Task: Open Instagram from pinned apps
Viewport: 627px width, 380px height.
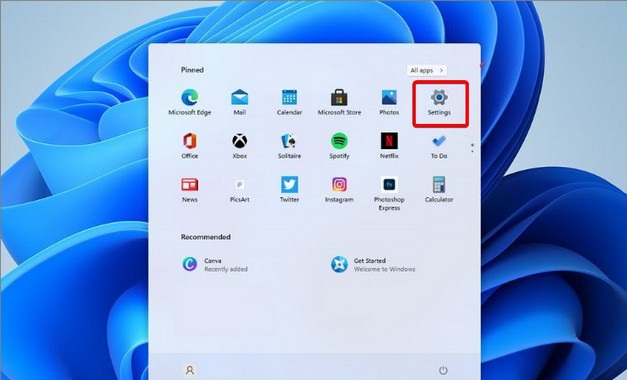Action: click(339, 190)
